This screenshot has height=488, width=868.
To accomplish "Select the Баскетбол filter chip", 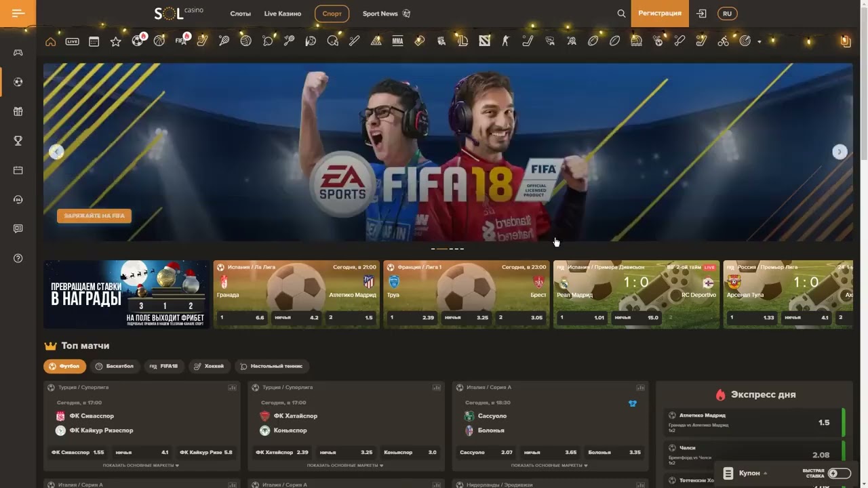I will point(114,366).
